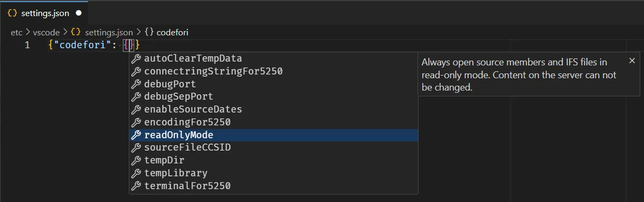
Task: Select the connectringStringFor5250 suggestion
Action: (x=274, y=71)
